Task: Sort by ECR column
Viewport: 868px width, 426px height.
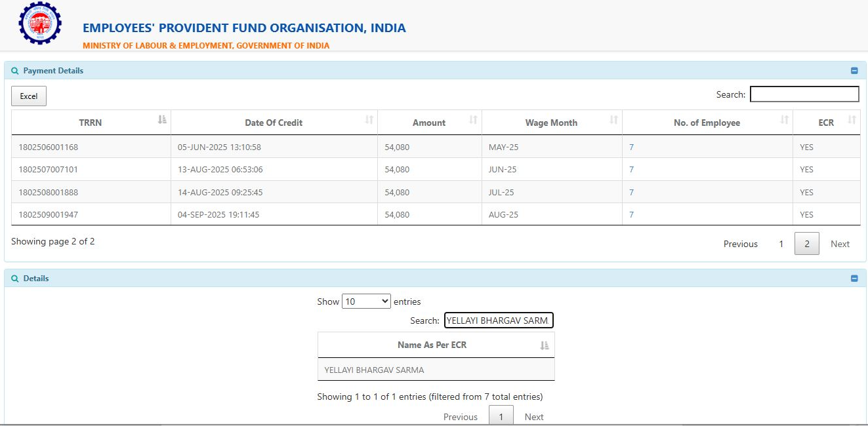Action: pos(826,123)
